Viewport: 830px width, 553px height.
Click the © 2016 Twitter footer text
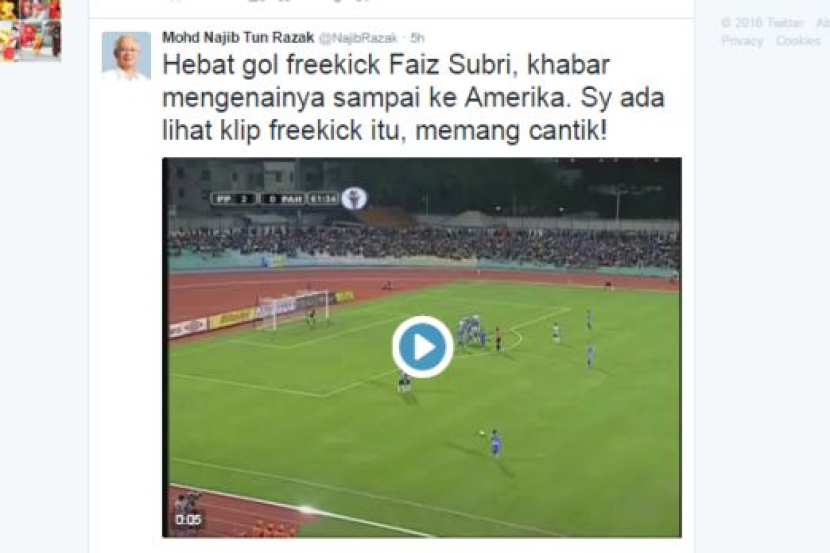coord(762,23)
